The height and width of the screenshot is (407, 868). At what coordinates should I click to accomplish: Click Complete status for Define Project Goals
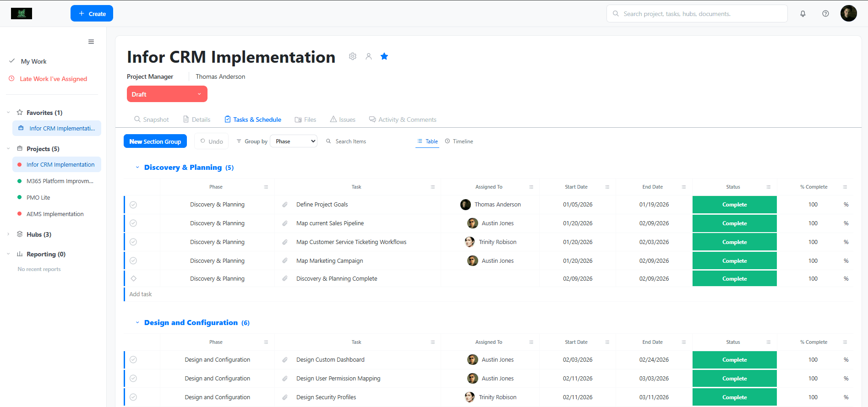click(x=735, y=205)
